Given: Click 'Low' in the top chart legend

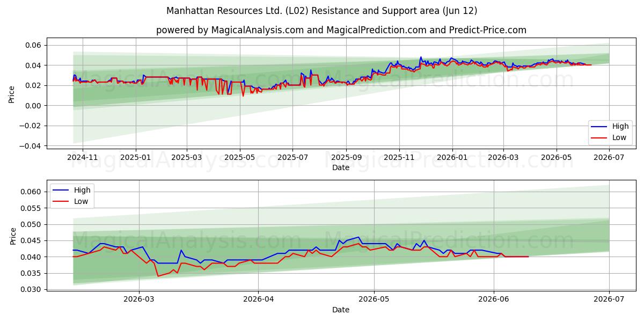Looking at the screenshot, I should click(619, 137).
